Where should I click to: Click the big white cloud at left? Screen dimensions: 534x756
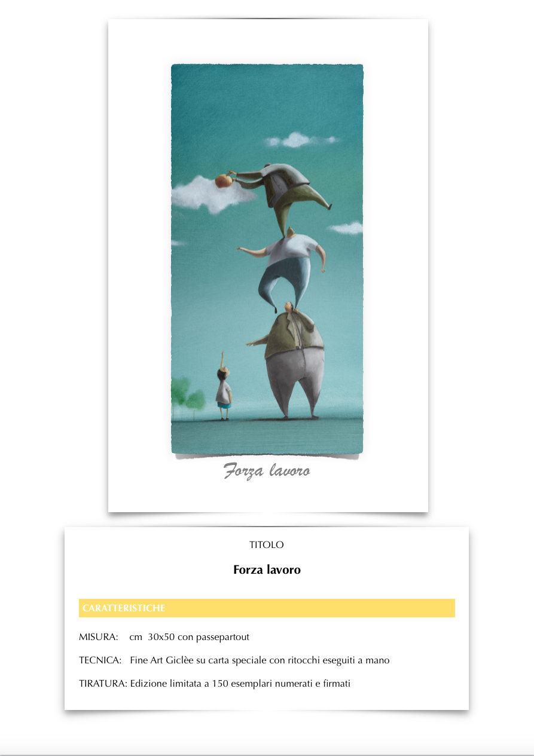[x=205, y=194]
